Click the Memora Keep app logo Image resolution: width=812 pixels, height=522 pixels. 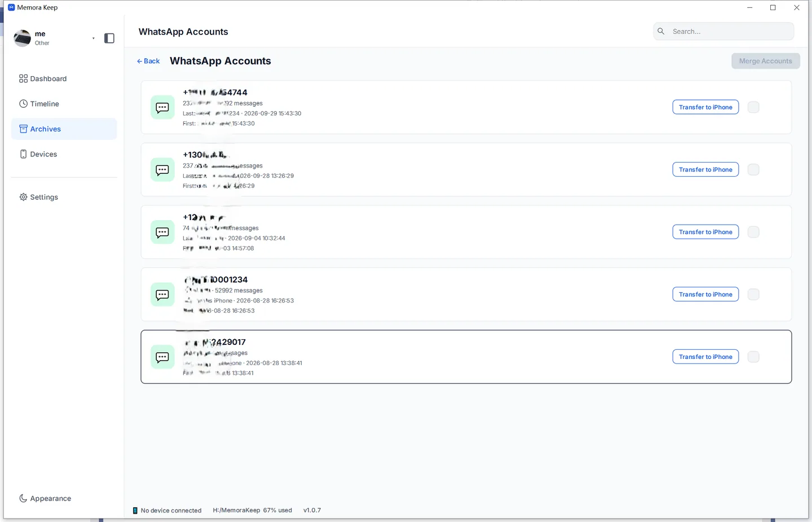point(11,7)
